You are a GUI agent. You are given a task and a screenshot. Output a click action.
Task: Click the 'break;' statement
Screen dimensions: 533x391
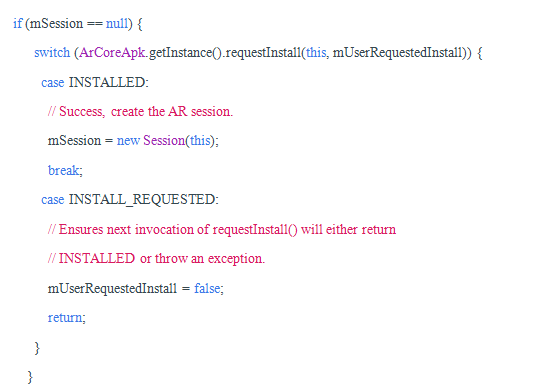point(65,170)
